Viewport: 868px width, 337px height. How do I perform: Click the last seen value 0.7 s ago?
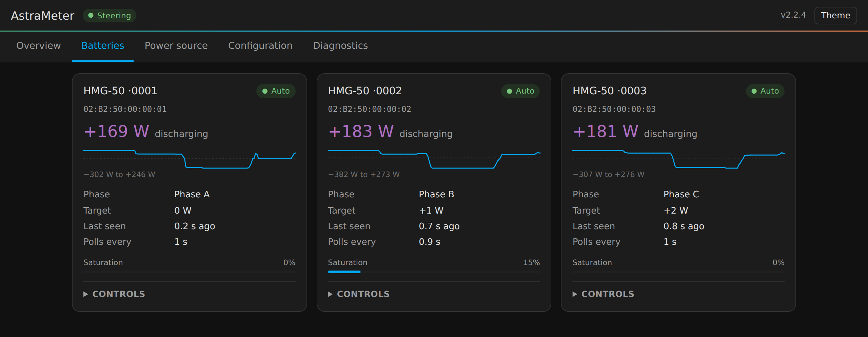coord(439,226)
